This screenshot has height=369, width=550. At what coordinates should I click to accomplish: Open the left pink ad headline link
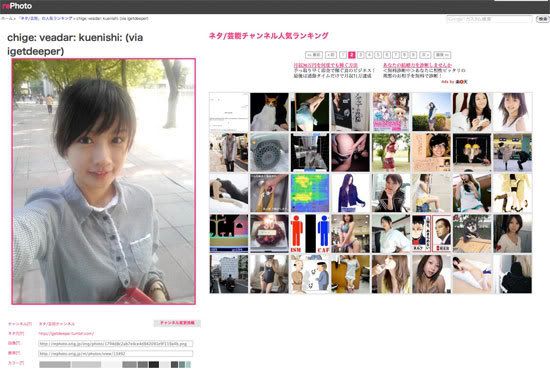326,65
